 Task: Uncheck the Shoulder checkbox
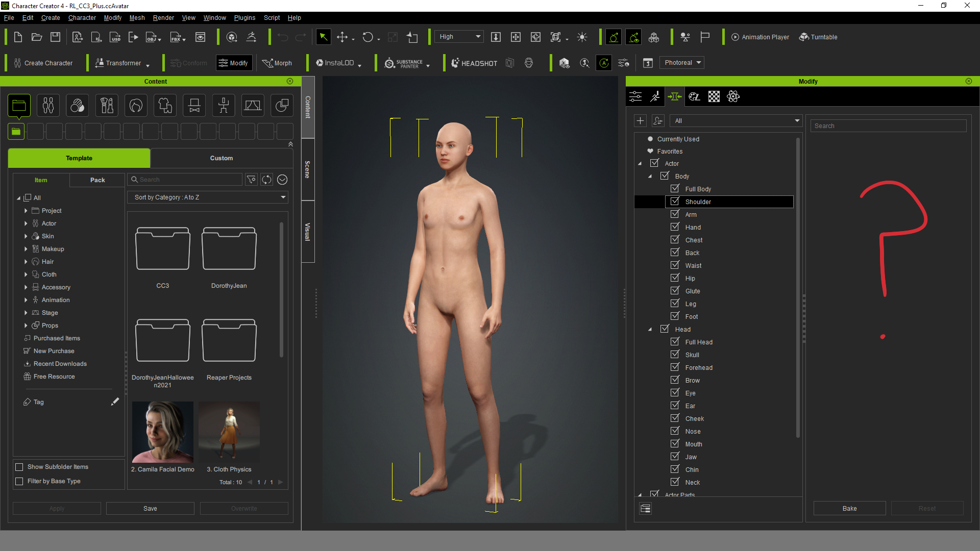coord(675,201)
